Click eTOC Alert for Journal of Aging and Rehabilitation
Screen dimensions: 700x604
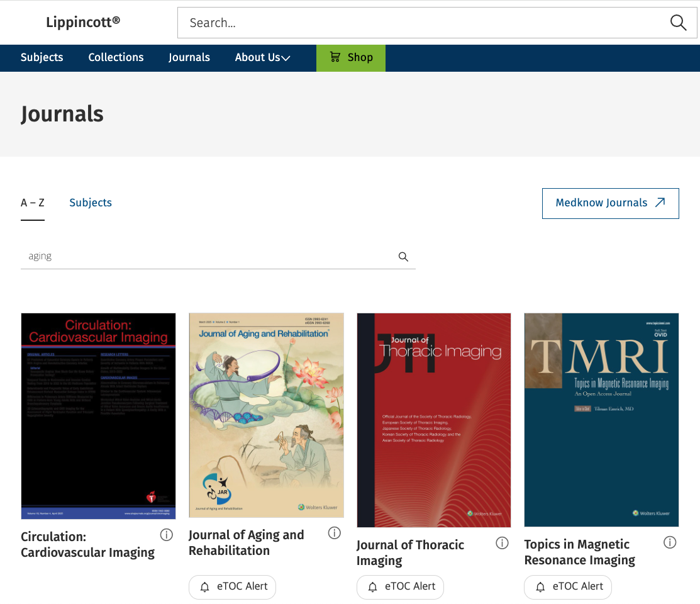[x=232, y=586]
